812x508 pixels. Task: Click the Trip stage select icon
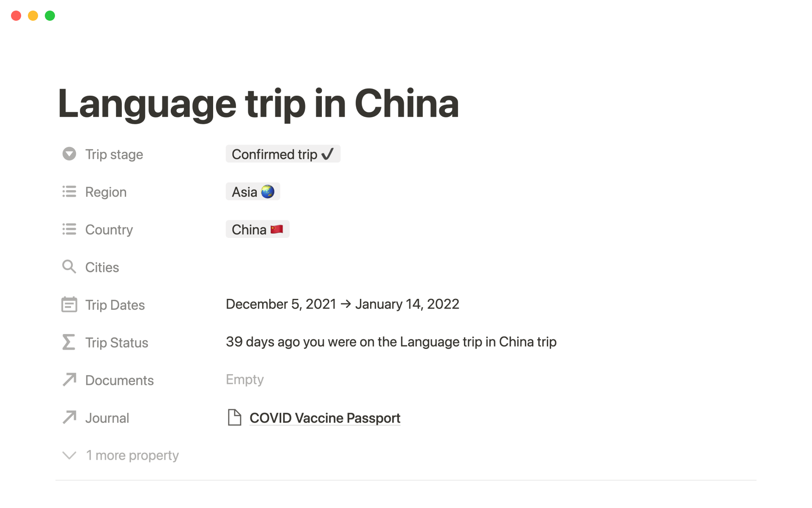pyautogui.click(x=69, y=154)
